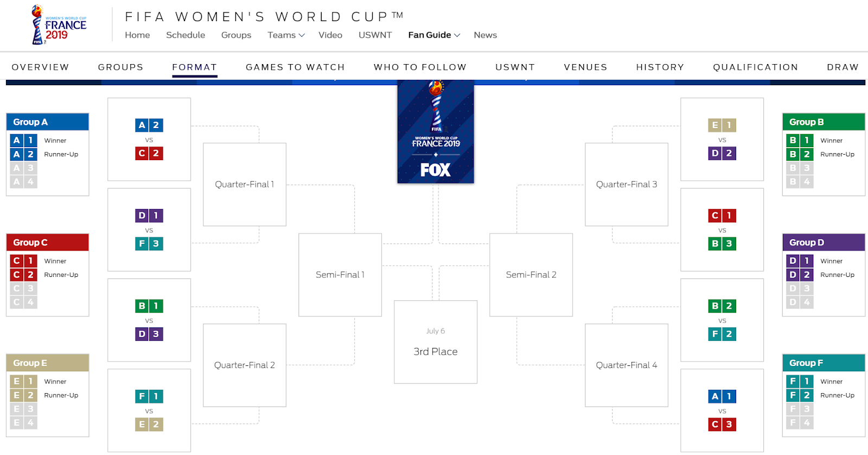
Task: Switch to the Groups sub-tab
Action: (x=120, y=67)
